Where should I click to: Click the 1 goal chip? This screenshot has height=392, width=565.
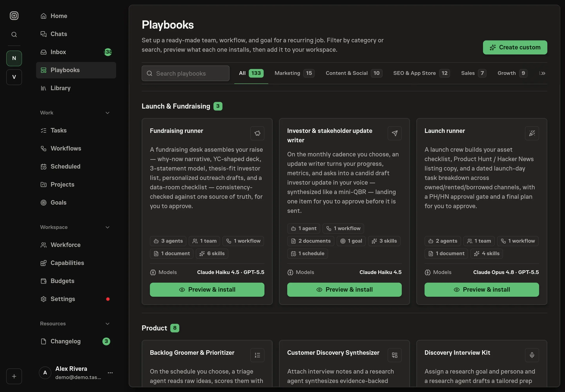pos(351,241)
